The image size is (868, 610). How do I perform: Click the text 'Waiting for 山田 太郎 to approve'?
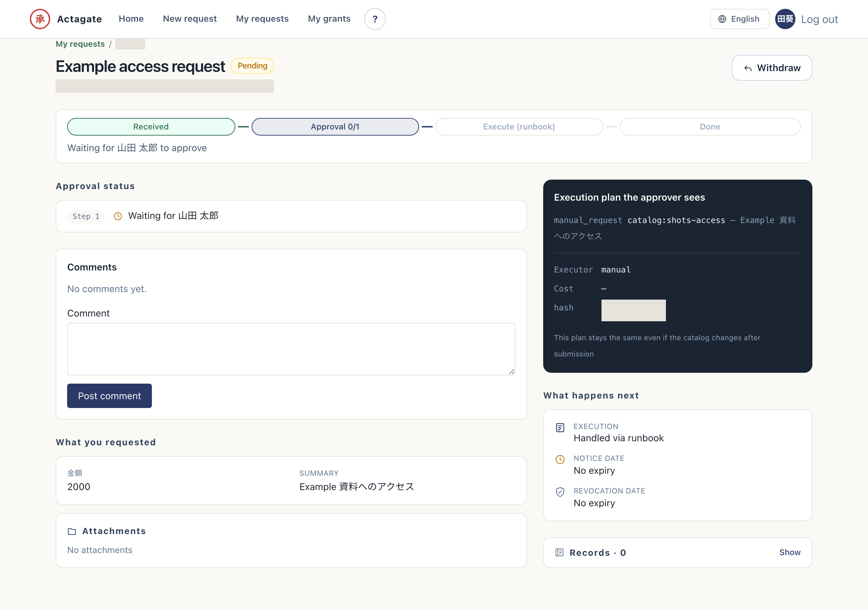(137, 148)
